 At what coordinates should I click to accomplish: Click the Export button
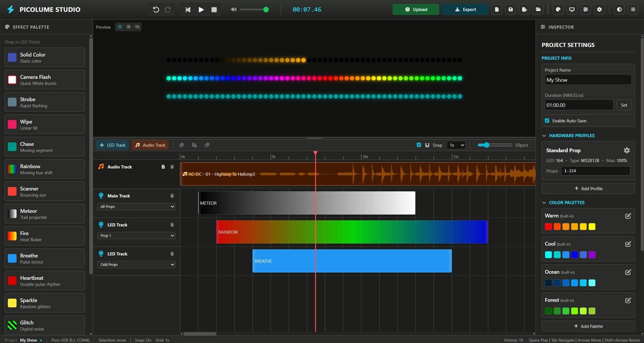tap(465, 9)
